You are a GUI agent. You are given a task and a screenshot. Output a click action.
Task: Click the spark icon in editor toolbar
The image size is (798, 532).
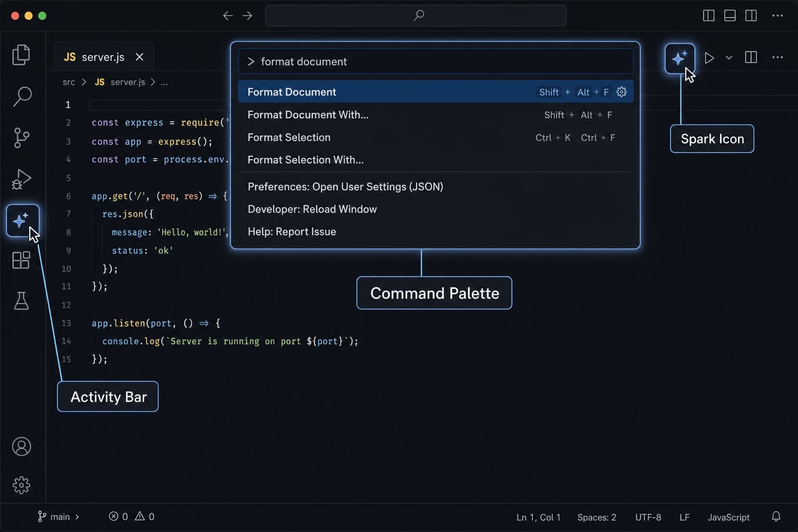[680, 58]
